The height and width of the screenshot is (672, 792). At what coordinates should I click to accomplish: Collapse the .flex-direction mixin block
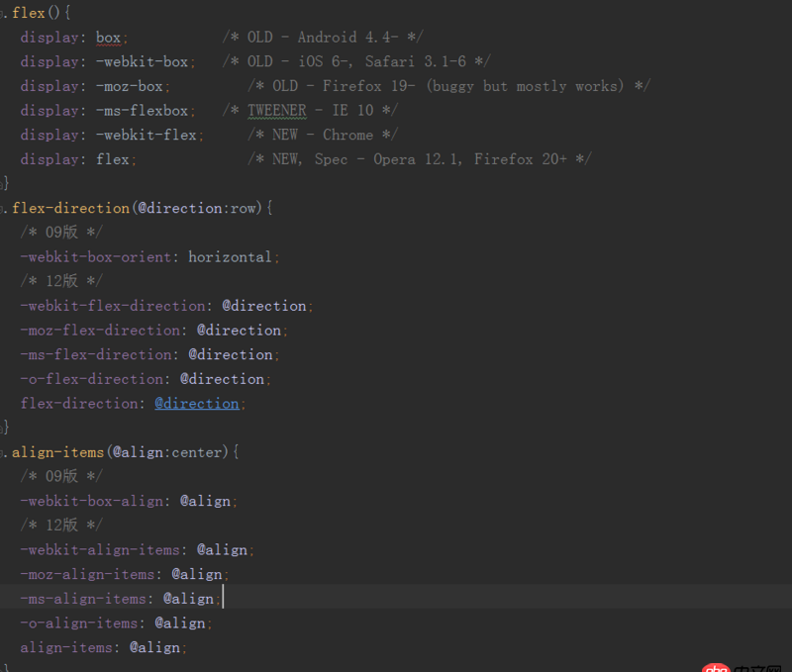(x=4, y=208)
